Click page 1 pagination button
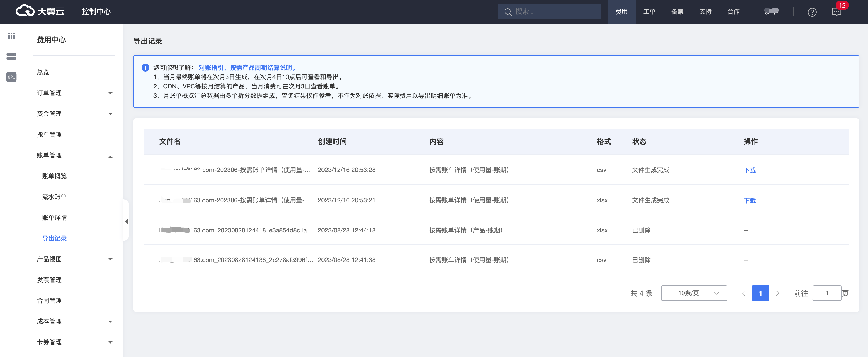 point(760,293)
